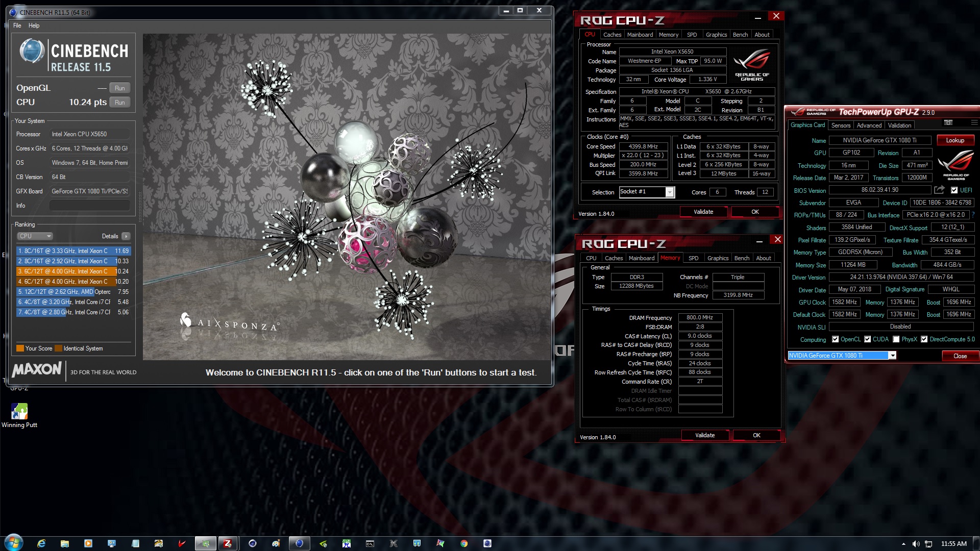Open the volume speaker tray icon
The image size is (980, 551).
[x=916, y=544]
